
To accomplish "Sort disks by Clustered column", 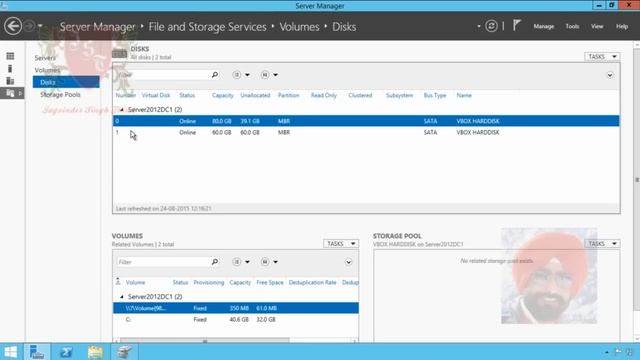I will pos(360,96).
